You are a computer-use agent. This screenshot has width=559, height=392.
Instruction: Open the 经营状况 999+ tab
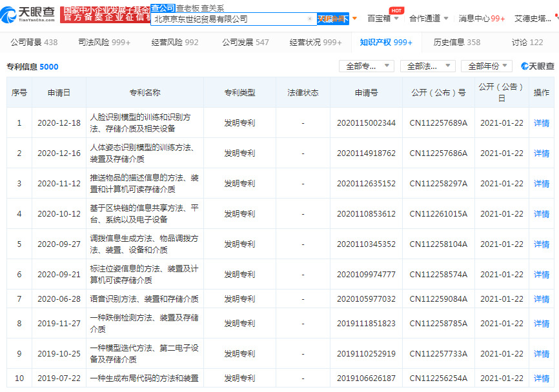[x=316, y=43]
